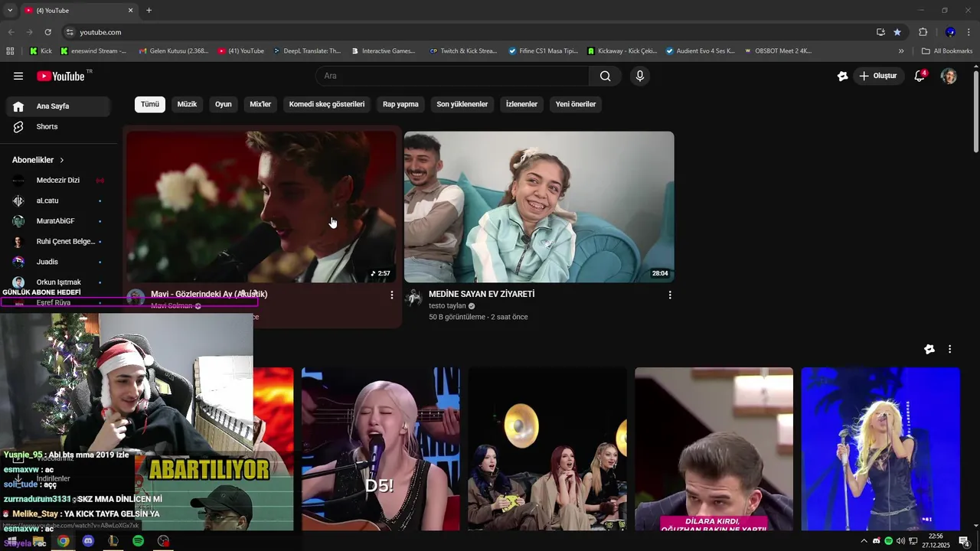Select the Yeni öneriler chip
This screenshot has height=551, width=980.
(x=576, y=104)
